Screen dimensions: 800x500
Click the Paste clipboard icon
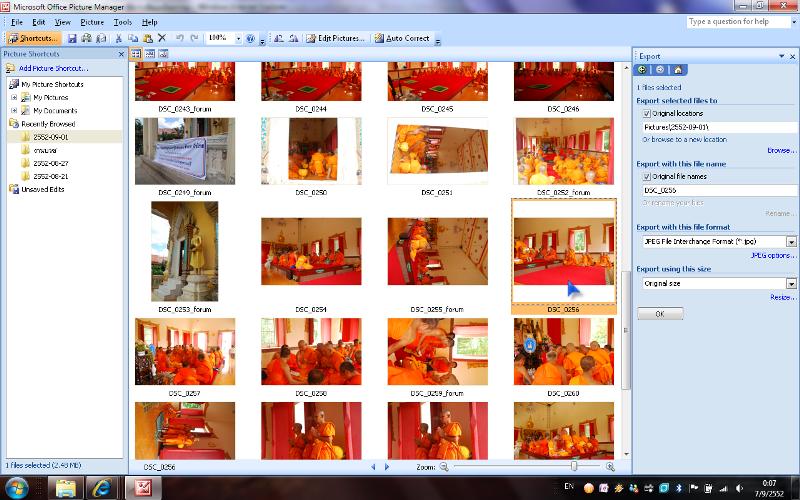tap(148, 38)
